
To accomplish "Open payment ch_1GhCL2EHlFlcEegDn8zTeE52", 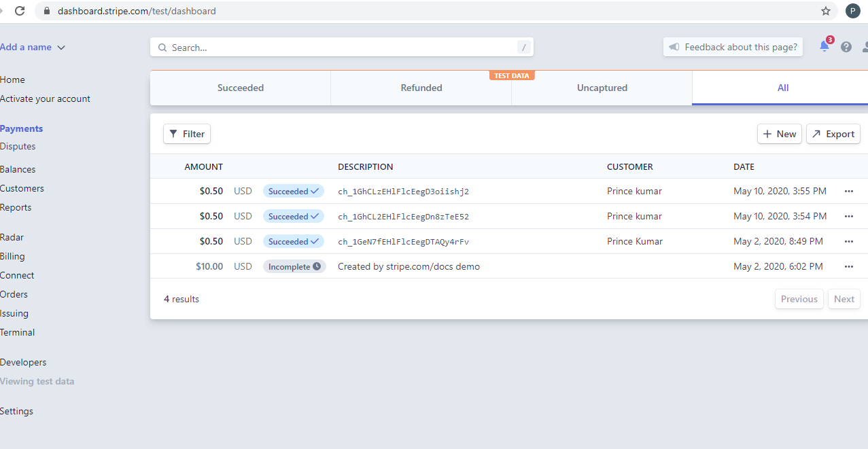I will pyautogui.click(x=403, y=217).
